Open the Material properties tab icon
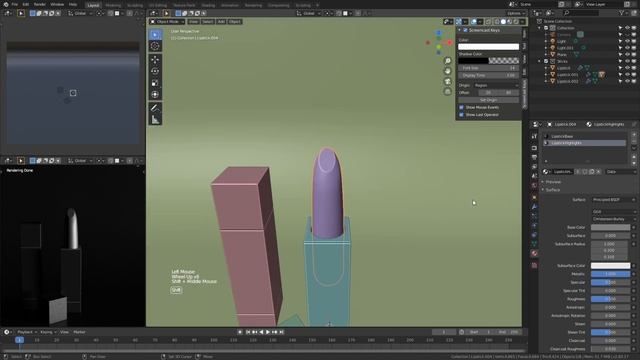Screen dimensions: 640x360 tap(534, 253)
